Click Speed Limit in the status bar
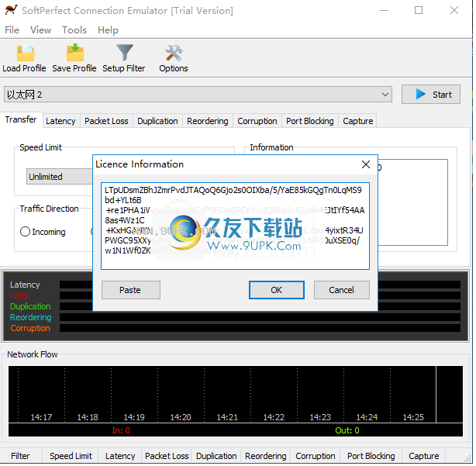Viewport: 476px width, 466px height. (71, 456)
